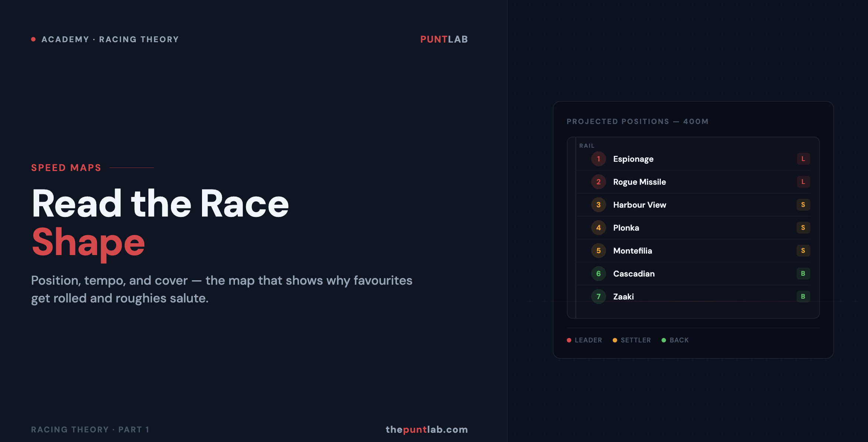
Task: Open the PUNTLAB logo
Action: click(443, 39)
